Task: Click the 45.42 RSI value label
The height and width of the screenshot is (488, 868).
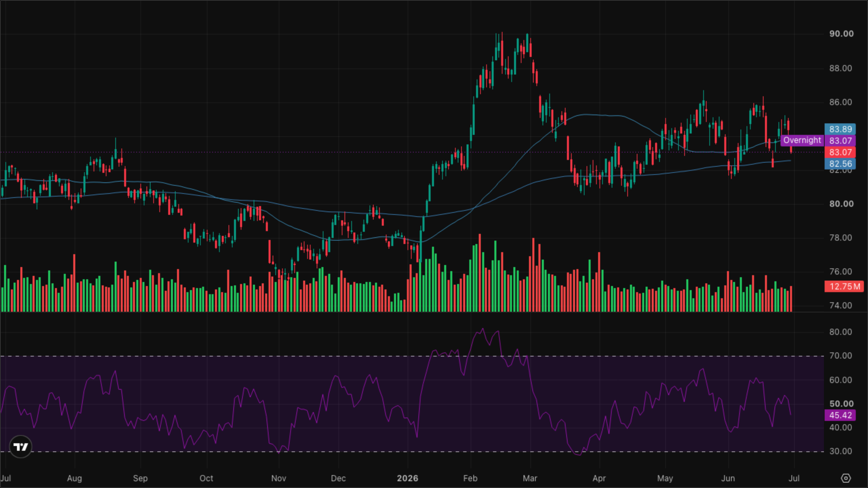Action: click(840, 415)
